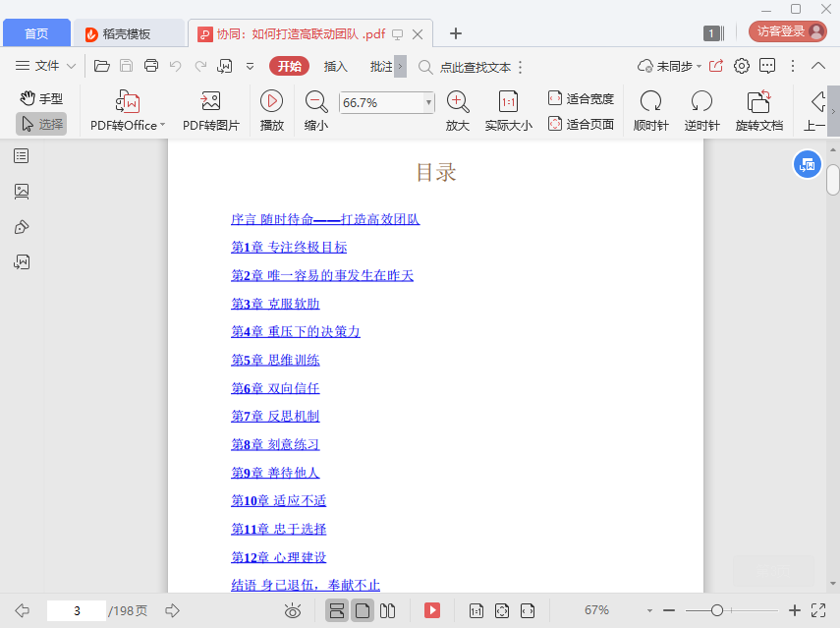Switch to single page view
The width and height of the screenshot is (840, 628).
[x=363, y=610]
